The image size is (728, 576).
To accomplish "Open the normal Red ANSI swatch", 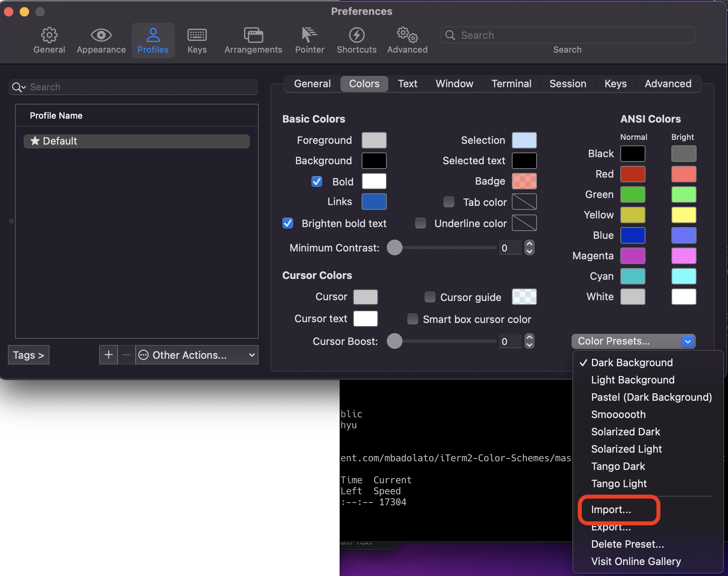I will pos(632,174).
